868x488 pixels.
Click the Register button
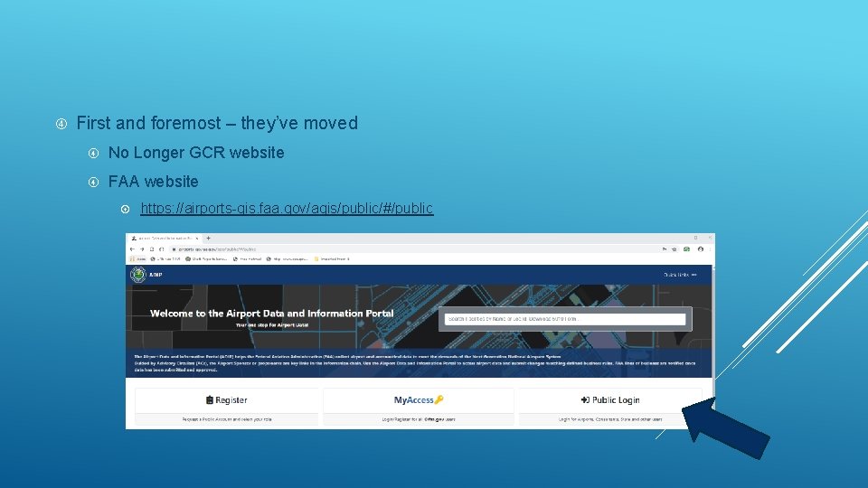point(226,400)
